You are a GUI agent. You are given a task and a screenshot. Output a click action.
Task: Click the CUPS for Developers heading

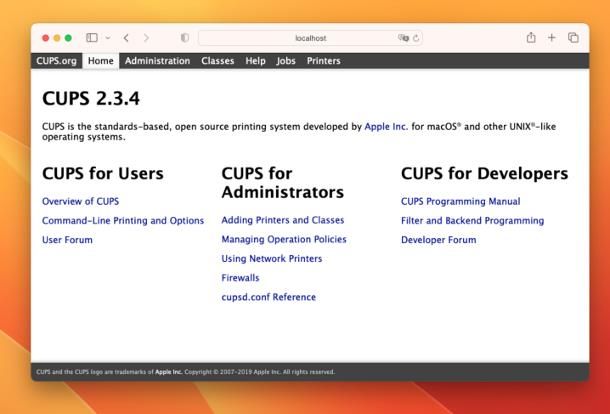485,174
